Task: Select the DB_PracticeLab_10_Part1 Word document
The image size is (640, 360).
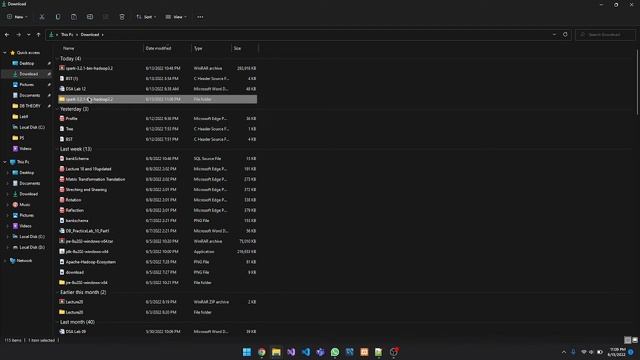Action: (158, 231)
